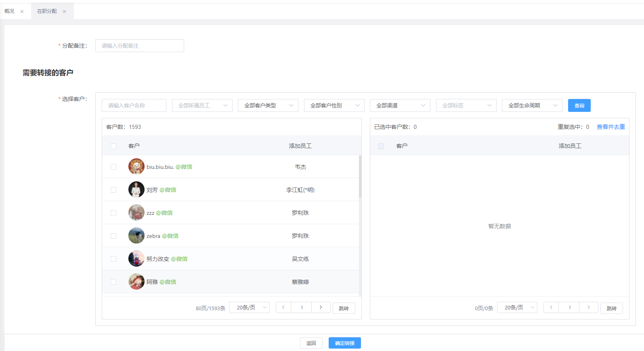644x351 pixels.
Task: Click the avatar of customer zebra
Action: 136,235
